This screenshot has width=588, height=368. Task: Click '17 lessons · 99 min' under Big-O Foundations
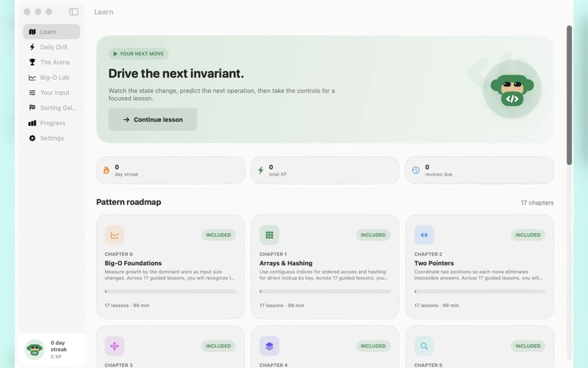[127, 305]
